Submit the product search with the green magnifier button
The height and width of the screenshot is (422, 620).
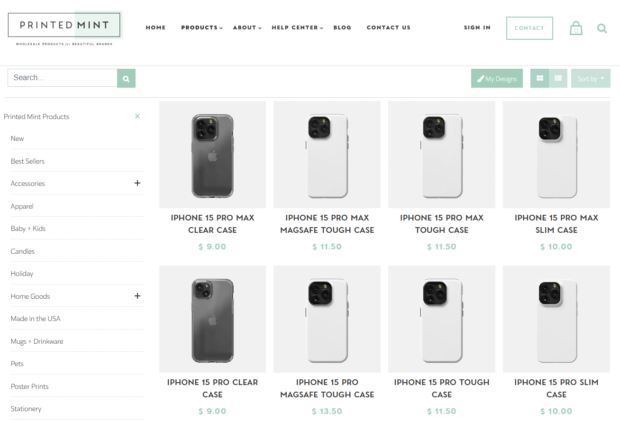(126, 77)
